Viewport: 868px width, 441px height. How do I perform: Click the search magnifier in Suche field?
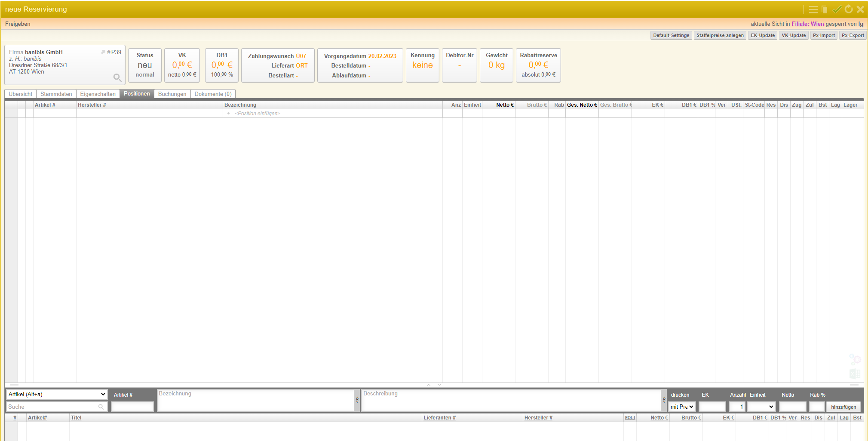pos(101,407)
